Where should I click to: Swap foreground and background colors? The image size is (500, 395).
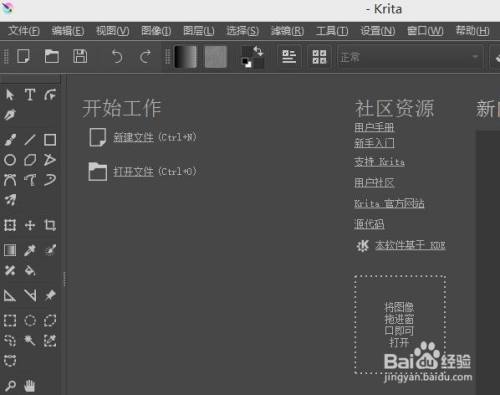point(258,51)
